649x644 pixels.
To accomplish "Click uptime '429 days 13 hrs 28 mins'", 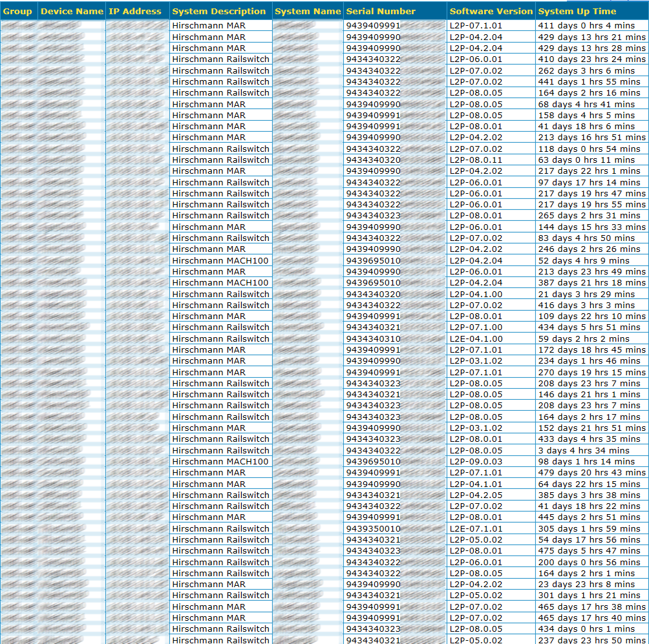I will pos(591,48).
